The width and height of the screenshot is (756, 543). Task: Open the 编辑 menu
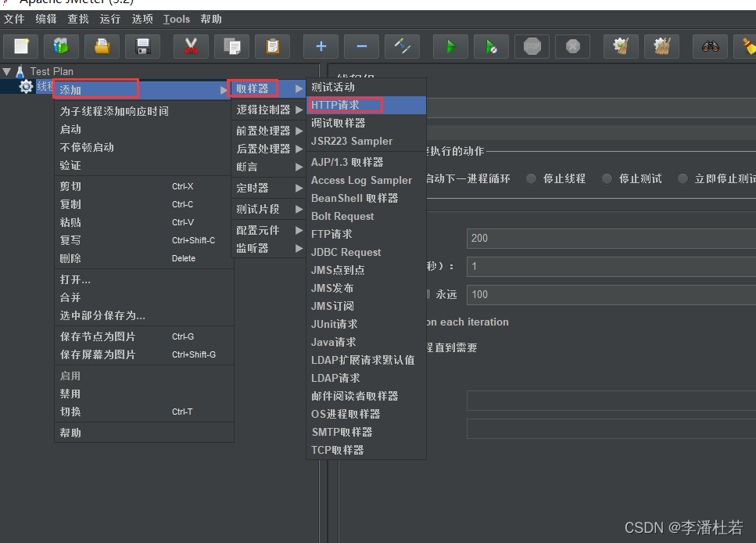pyautogui.click(x=46, y=19)
